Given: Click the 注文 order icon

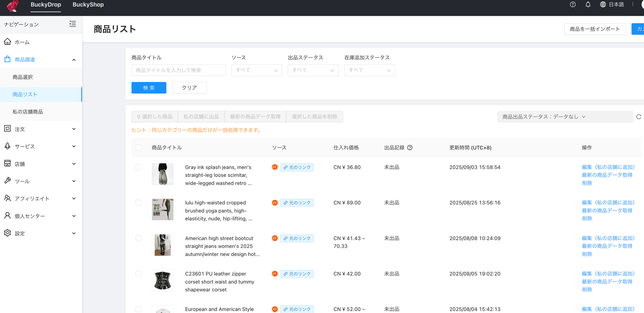Looking at the screenshot, I should (x=7, y=129).
